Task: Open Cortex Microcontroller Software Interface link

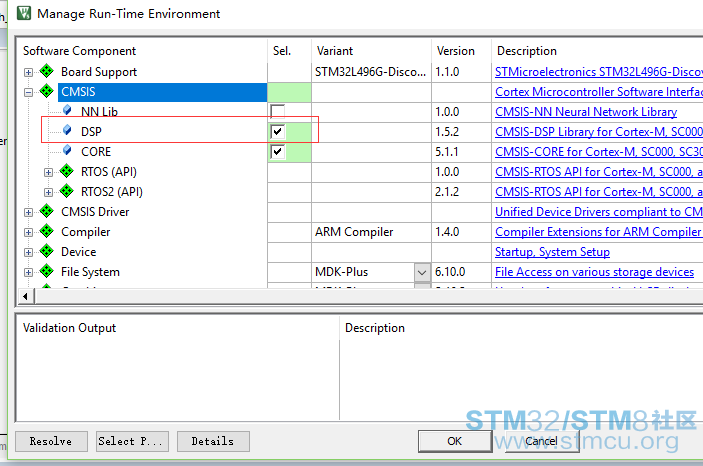Action: 599,92
